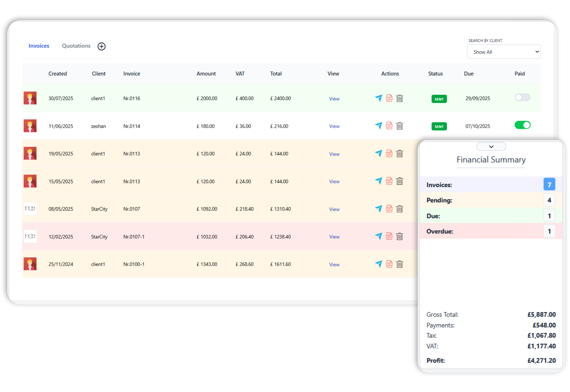The height and width of the screenshot is (392, 570).
Task: Open PDF icon for invoice Nr.0100-1
Action: pos(389,264)
